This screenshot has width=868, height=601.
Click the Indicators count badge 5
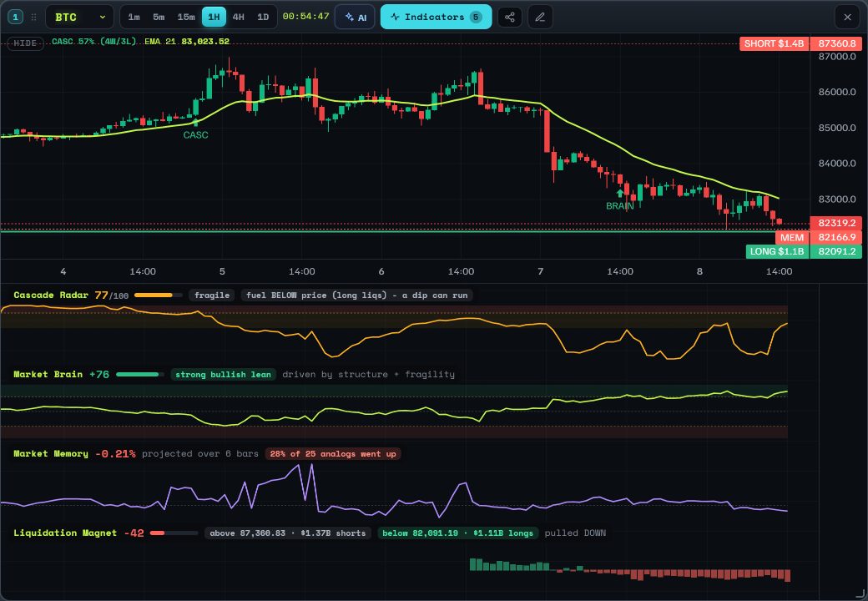(x=476, y=18)
